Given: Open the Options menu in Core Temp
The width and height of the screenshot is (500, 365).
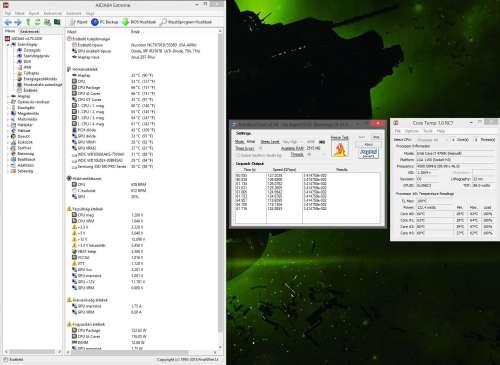Looking at the screenshot, I should tap(411, 131).
